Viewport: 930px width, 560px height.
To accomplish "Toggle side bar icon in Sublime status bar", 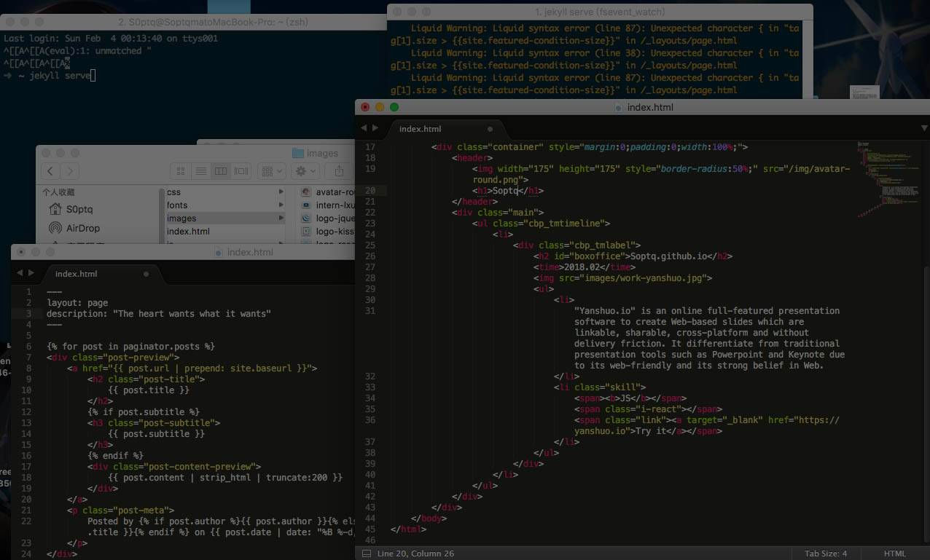I will point(366,553).
